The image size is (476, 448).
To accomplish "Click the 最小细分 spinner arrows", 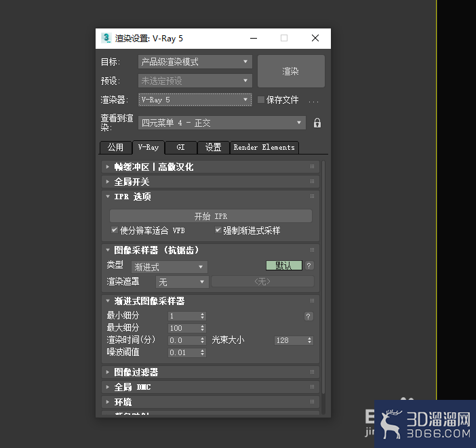I will [203, 316].
